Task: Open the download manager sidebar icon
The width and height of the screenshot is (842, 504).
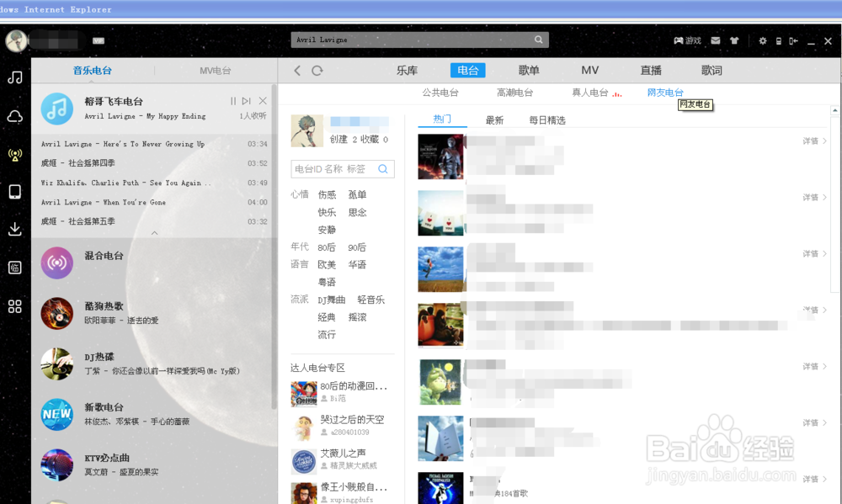Action: tap(15, 229)
